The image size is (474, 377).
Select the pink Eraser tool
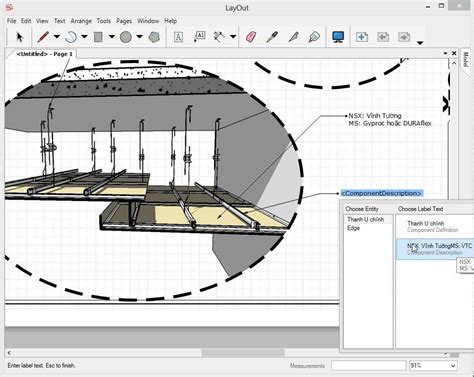coord(251,37)
